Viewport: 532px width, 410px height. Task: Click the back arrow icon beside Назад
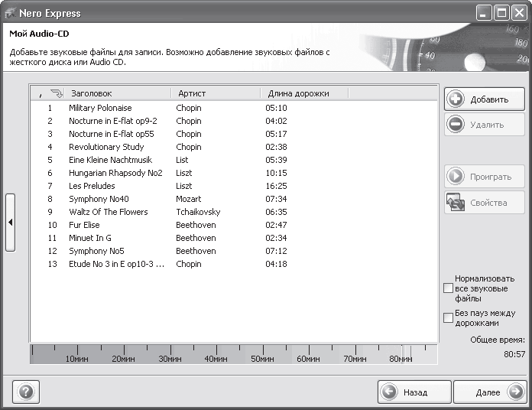[390, 392]
